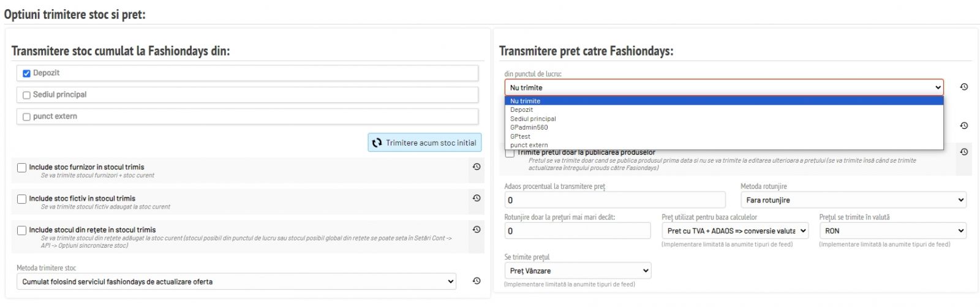The image size is (980, 307).
Task: Open the 'Prețul se trimite în valută' dropdown
Action: coord(892,231)
